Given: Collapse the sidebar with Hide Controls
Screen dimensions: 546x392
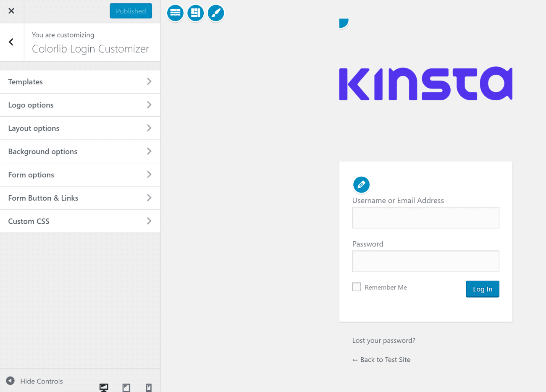Looking at the screenshot, I should coord(35,381).
